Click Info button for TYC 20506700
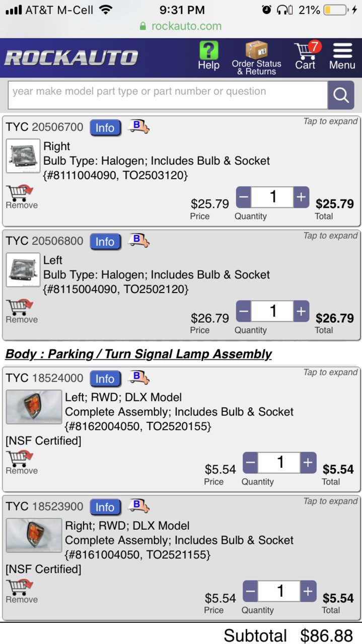Screen dimensions: 362x644 pyautogui.click(x=105, y=128)
